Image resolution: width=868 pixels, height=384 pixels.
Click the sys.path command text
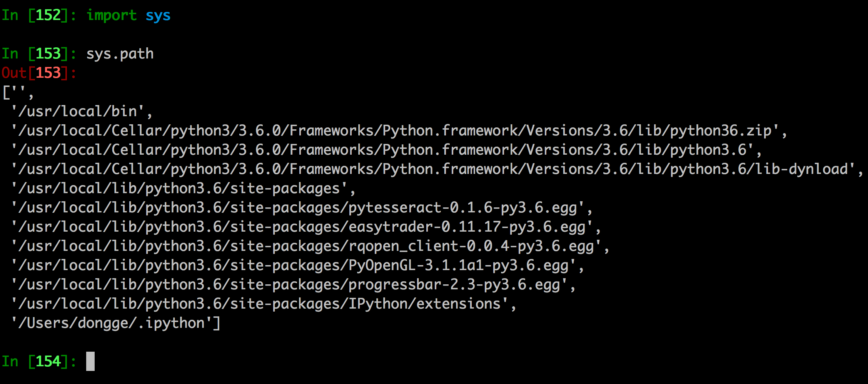tap(120, 54)
